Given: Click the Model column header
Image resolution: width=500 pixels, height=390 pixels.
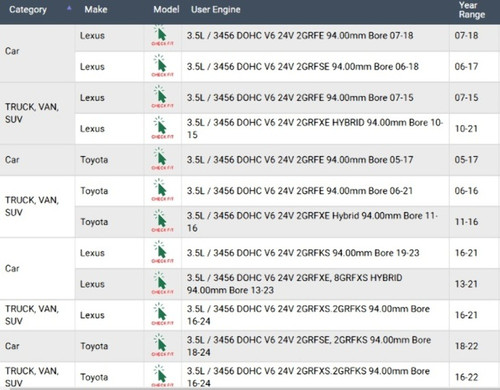Looking at the screenshot, I should pyautogui.click(x=166, y=9).
